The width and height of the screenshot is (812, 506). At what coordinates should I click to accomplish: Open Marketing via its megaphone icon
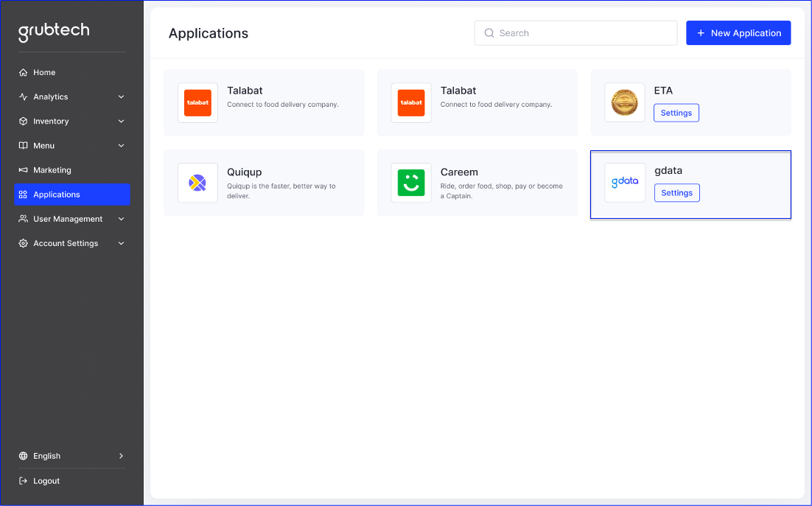pyautogui.click(x=23, y=169)
